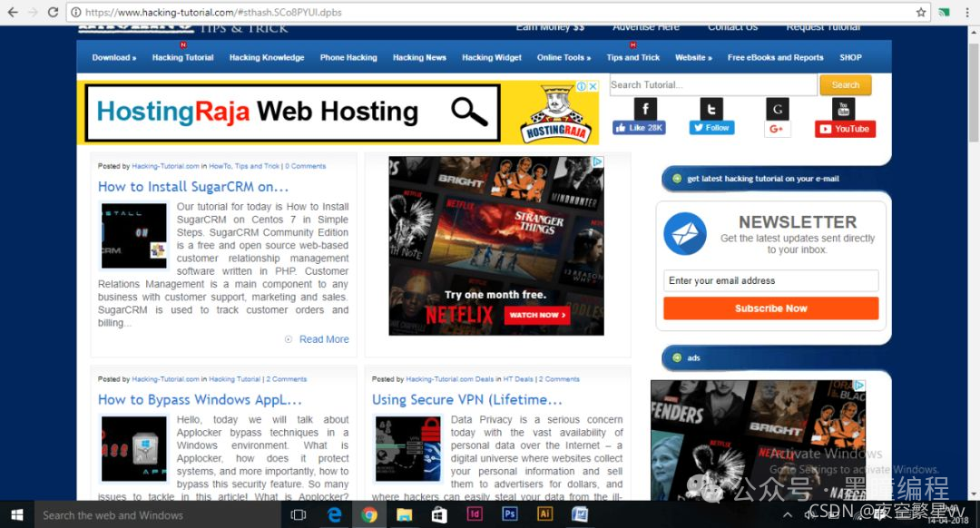The width and height of the screenshot is (980, 528).
Task: Click the Twitter Follow button
Action: 711,128
